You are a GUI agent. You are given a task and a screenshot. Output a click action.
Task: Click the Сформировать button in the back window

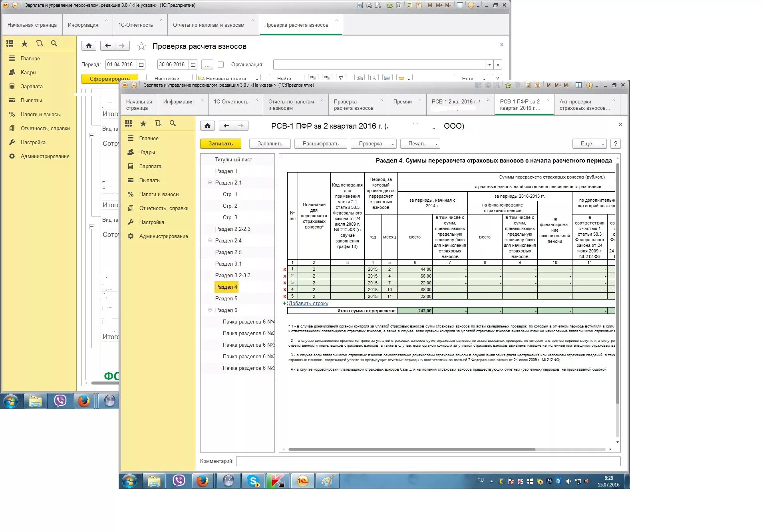(109, 79)
